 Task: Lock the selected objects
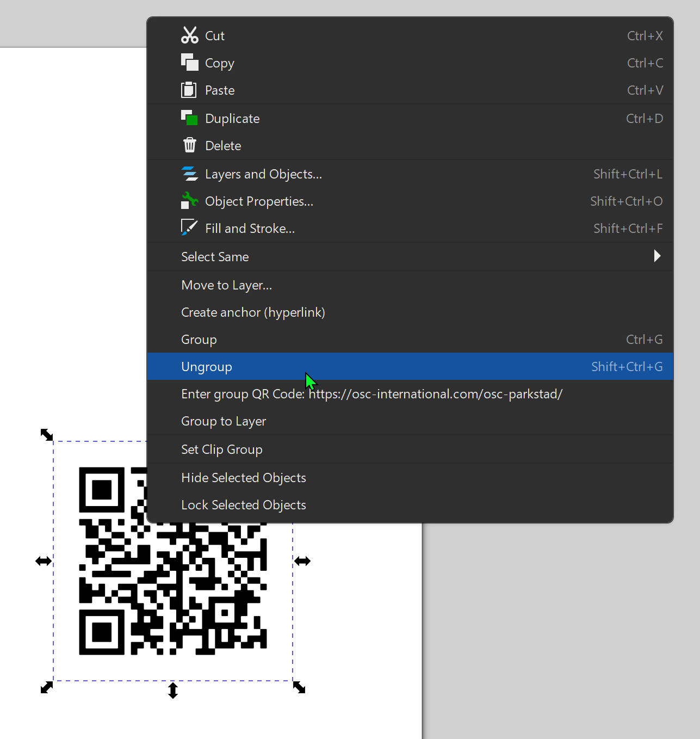click(x=244, y=504)
